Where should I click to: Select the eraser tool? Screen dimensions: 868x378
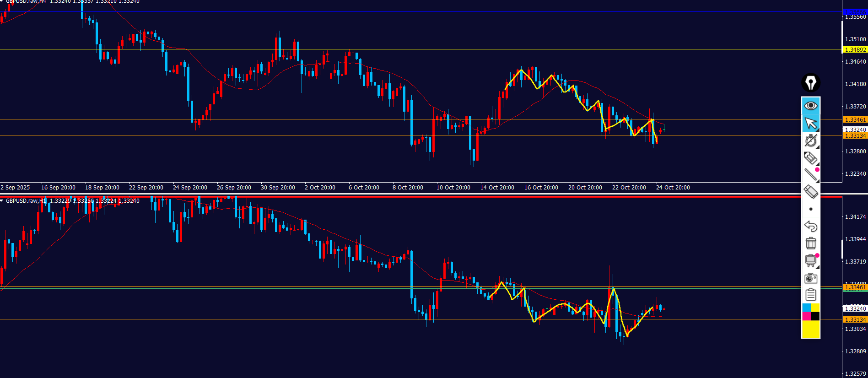[810, 192]
